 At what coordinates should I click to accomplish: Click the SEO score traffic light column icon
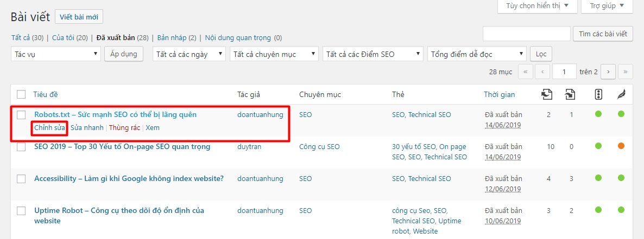[x=599, y=95]
